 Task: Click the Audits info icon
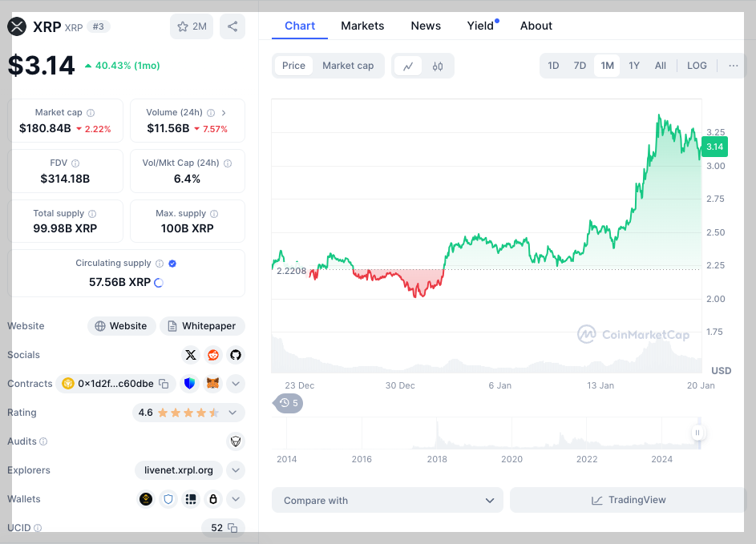coord(43,441)
